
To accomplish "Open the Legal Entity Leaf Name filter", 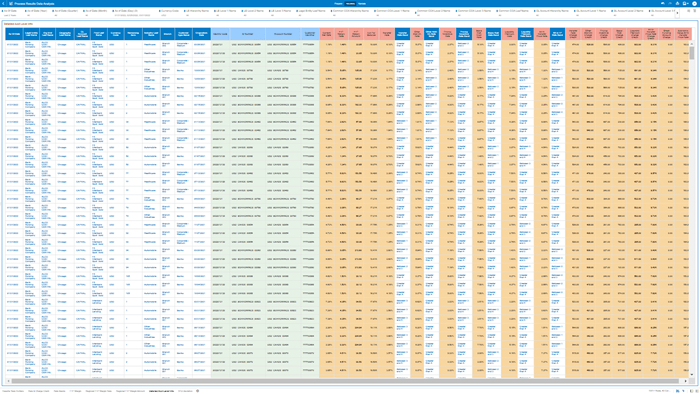I will pos(312,11).
